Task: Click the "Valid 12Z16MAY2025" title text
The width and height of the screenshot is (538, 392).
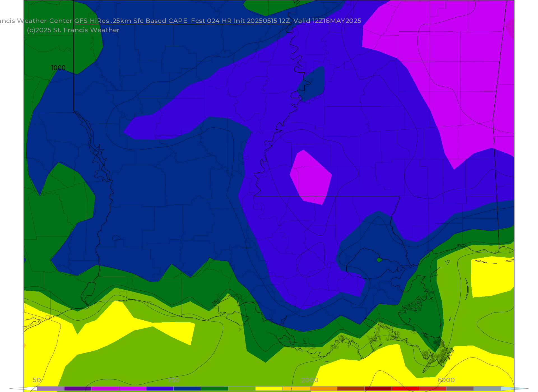Action: click(x=327, y=21)
